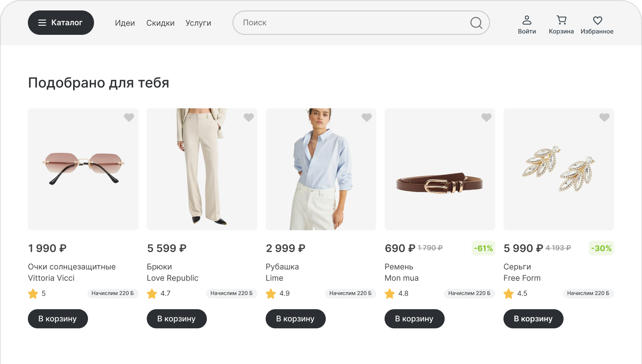Viewport: 642px width, 364px height.
Task: Open the beige trousers product image
Action: click(202, 169)
